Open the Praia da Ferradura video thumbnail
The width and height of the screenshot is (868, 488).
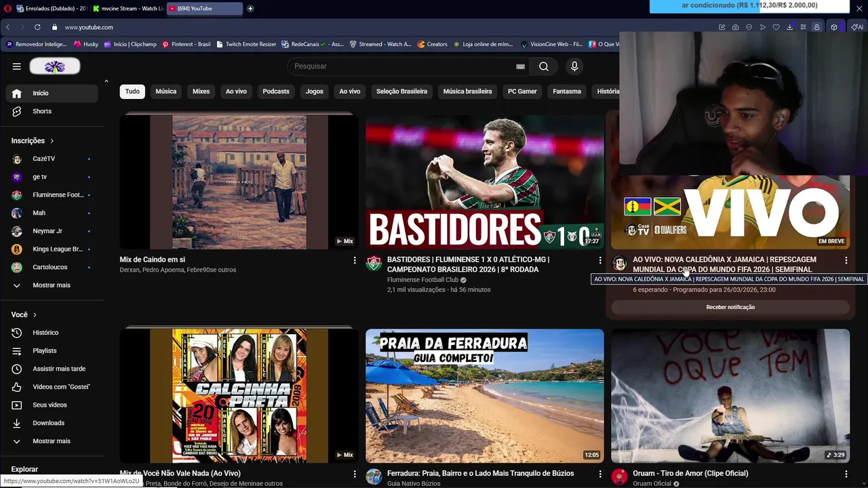click(485, 396)
